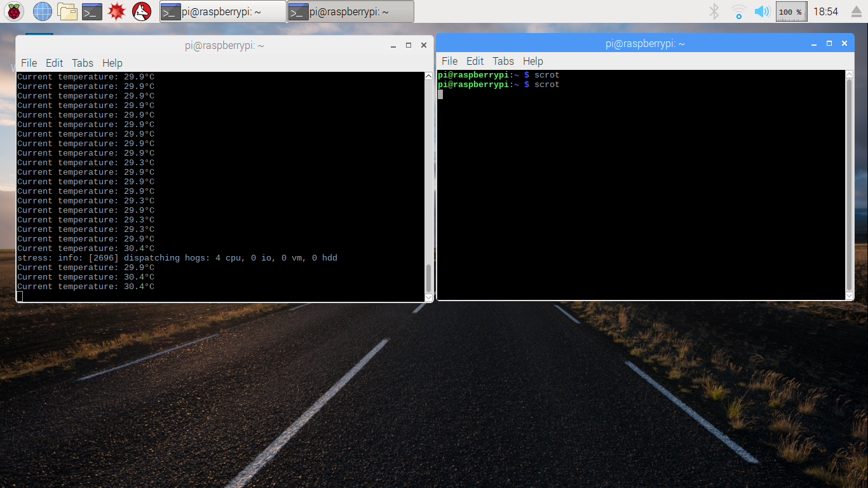Screen dimensions: 868x488
Task: Click the left terminal scrollbar thumb
Action: click(428, 278)
